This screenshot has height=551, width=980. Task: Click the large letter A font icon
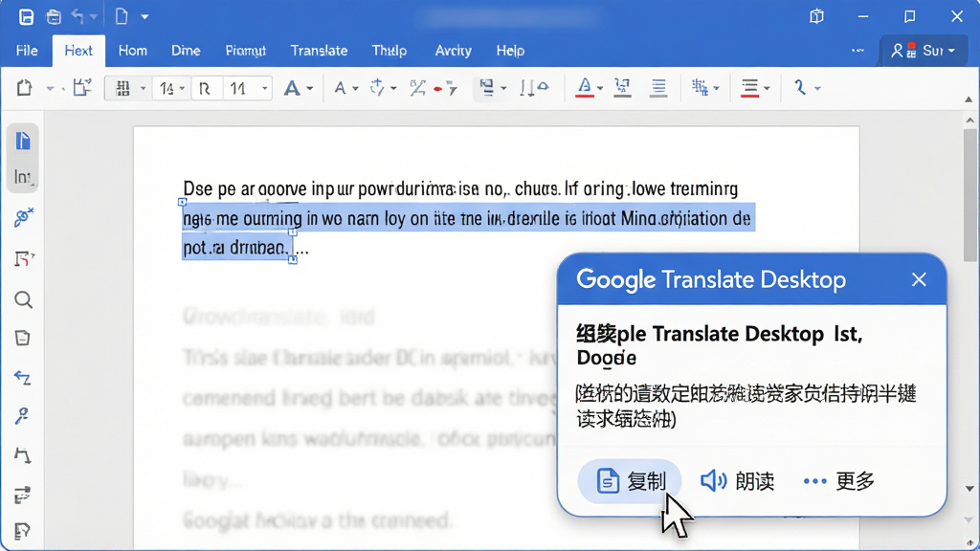291,88
